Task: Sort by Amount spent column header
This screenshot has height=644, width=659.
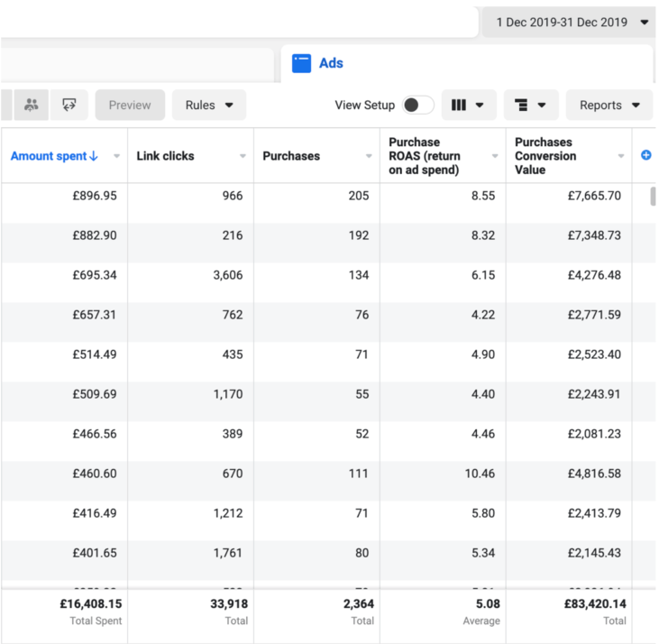Action: pos(49,156)
